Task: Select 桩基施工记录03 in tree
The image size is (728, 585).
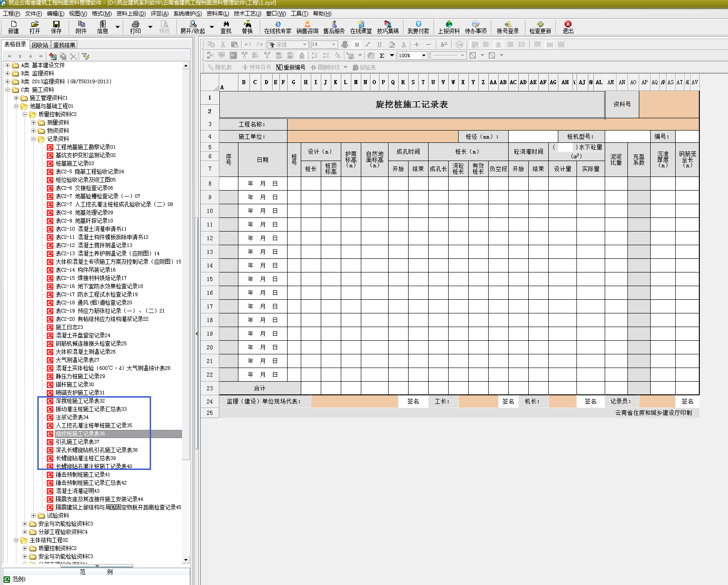Action: [75, 163]
